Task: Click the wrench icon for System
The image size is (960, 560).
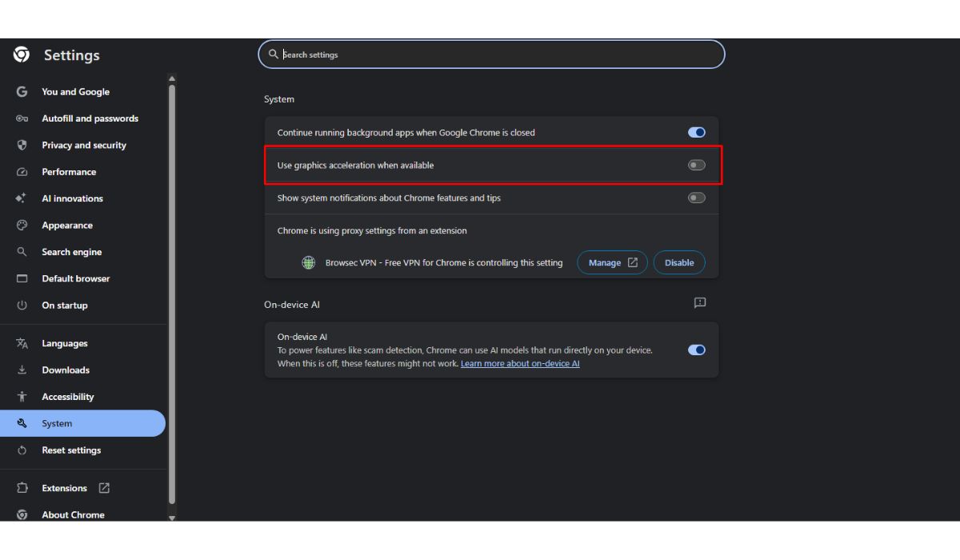Action: click(22, 423)
